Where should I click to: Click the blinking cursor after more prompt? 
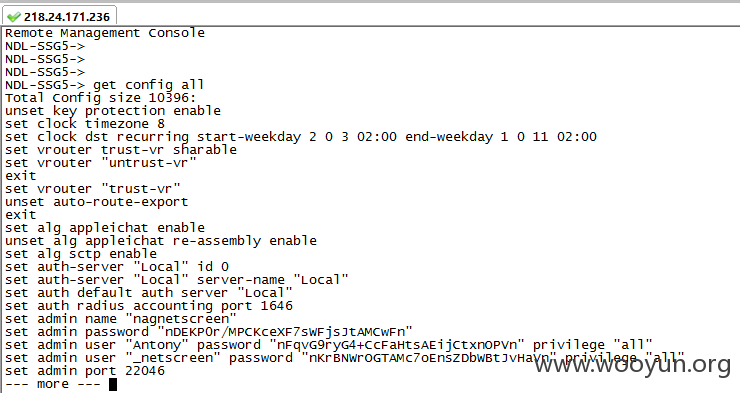pyautogui.click(x=113, y=385)
